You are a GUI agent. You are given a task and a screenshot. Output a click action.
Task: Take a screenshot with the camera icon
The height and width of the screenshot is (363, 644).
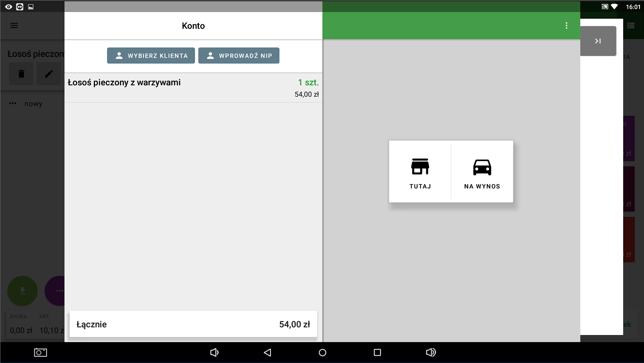pos(40,352)
